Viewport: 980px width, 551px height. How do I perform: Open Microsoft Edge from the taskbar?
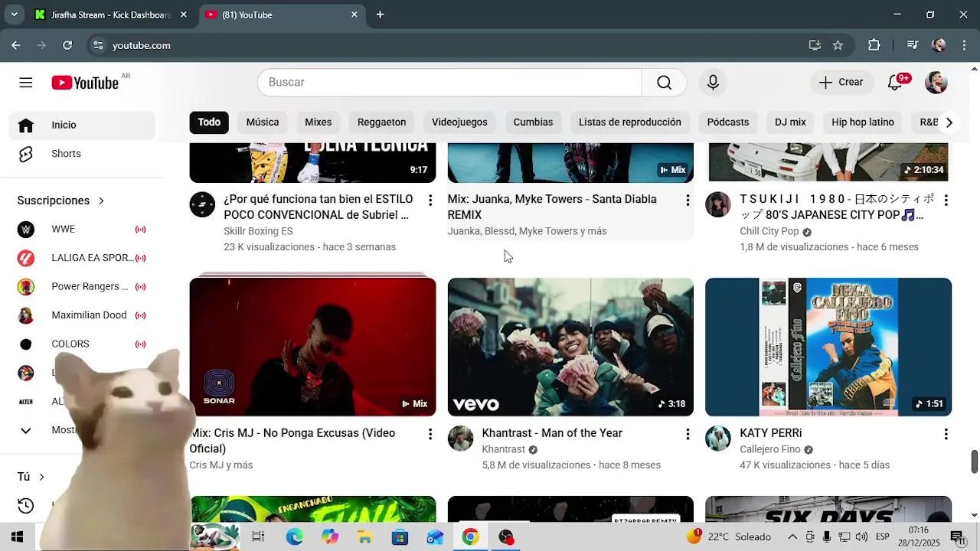tap(295, 537)
